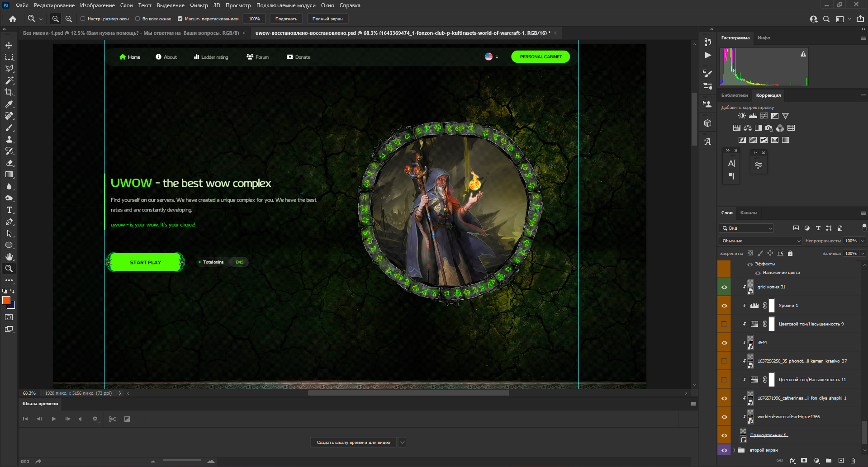
Task: Click the 'Подогнать' button
Action: [286, 19]
